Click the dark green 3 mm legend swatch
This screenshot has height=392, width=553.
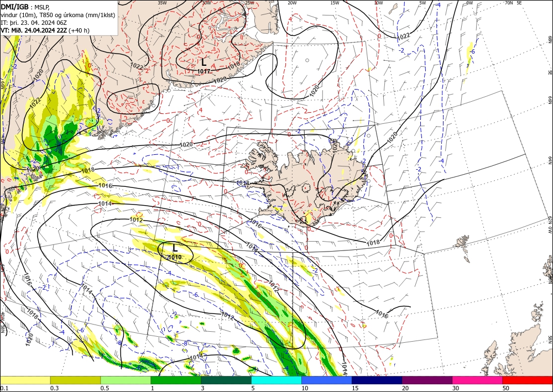point(226,380)
